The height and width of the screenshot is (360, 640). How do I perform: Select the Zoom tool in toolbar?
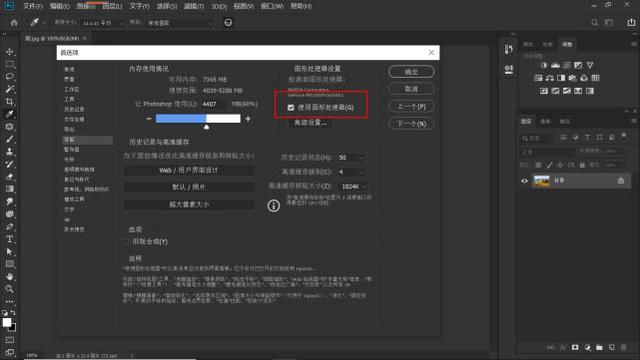pyautogui.click(x=9, y=289)
